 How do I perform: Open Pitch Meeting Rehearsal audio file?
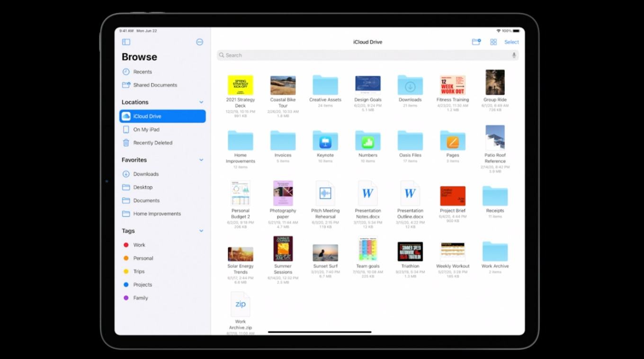click(x=325, y=193)
